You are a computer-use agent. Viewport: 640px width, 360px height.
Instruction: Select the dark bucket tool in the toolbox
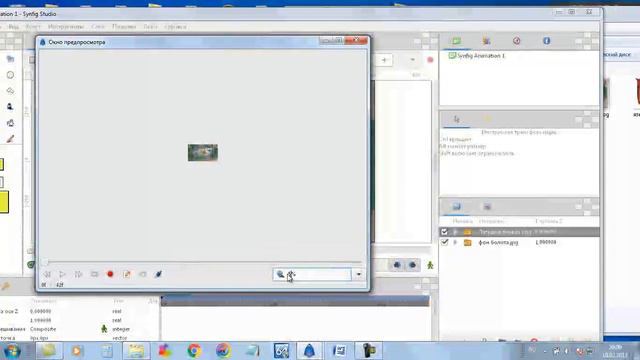[10, 107]
